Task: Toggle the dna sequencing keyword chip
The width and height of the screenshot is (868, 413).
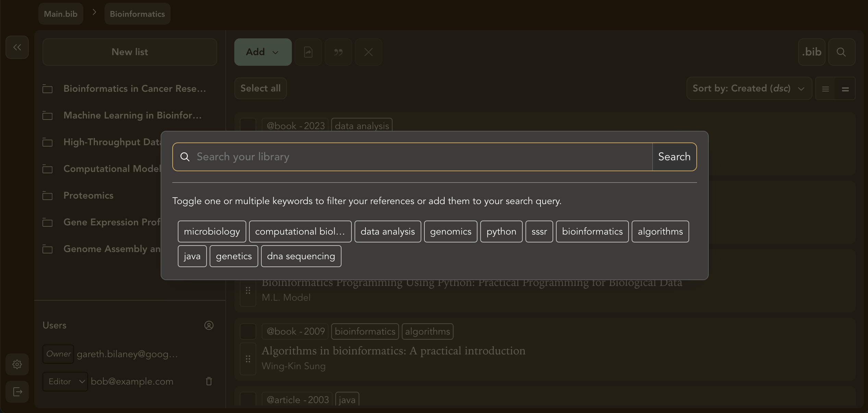Action: (x=301, y=256)
